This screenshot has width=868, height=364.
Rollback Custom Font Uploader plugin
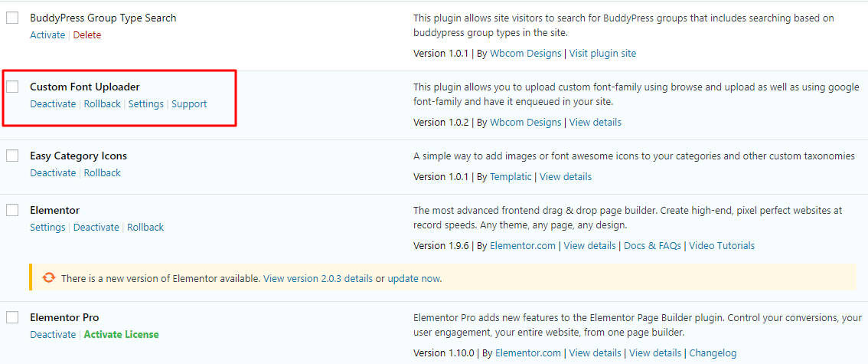[x=102, y=103]
